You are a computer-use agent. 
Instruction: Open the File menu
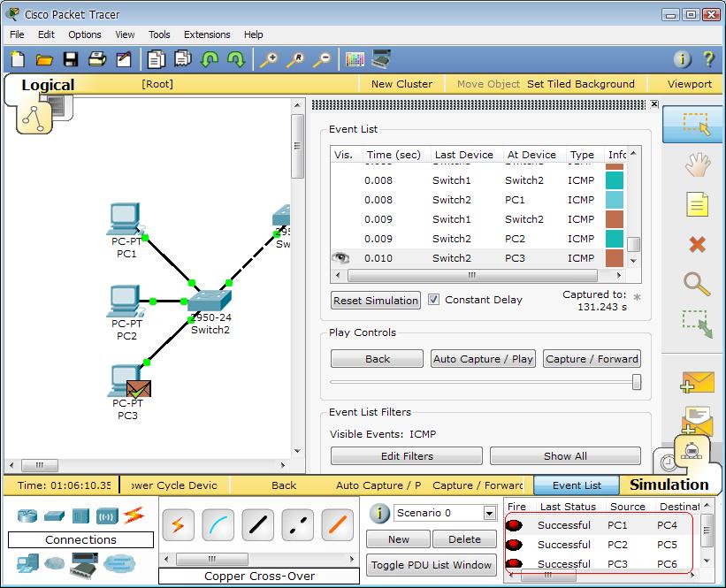point(17,34)
